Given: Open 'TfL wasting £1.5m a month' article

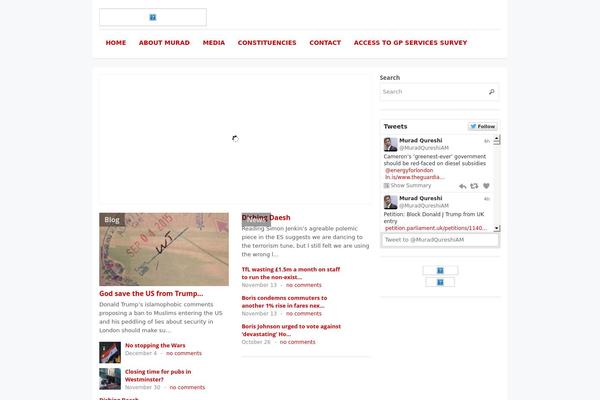Looking at the screenshot, I should 291,273.
